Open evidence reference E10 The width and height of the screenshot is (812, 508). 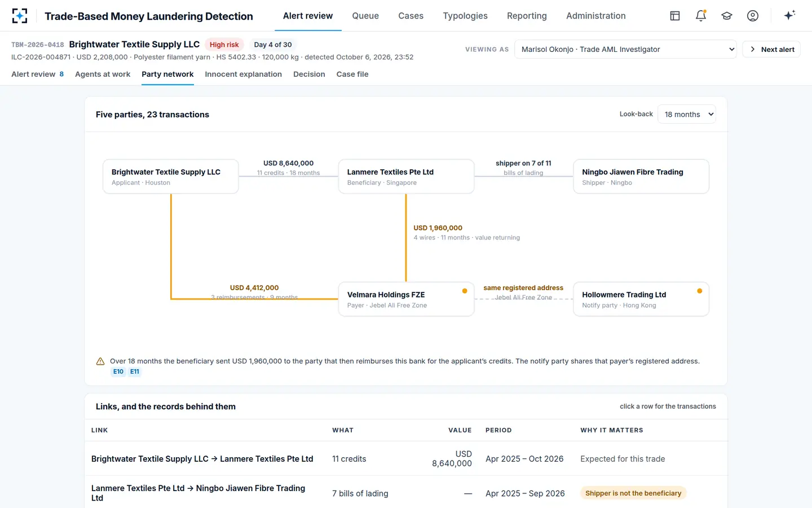point(118,371)
